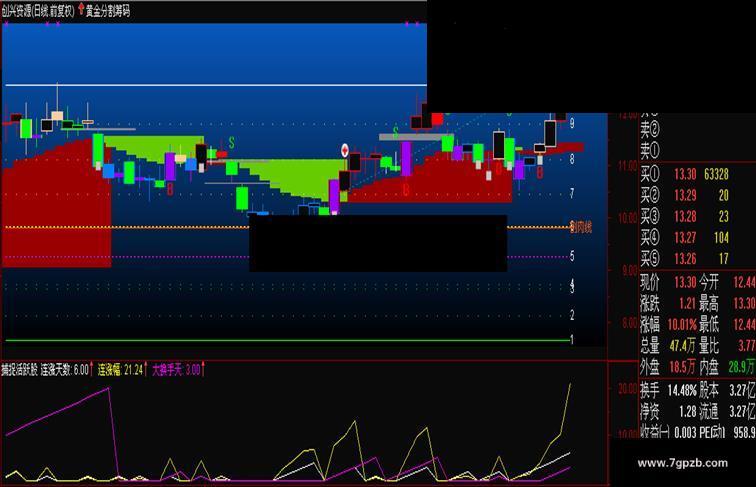Screen dimensions: 756x487
Task: Click the 20.00 sub-indicator axis label
Action: point(628,389)
